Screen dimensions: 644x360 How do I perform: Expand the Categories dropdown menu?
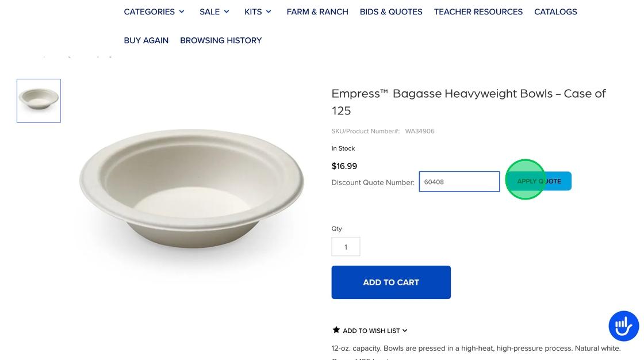(154, 12)
